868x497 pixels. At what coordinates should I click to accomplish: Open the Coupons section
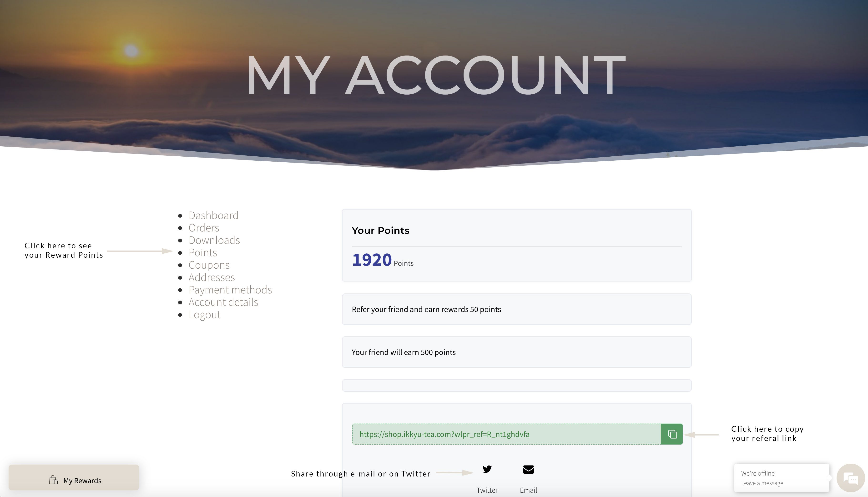209,265
